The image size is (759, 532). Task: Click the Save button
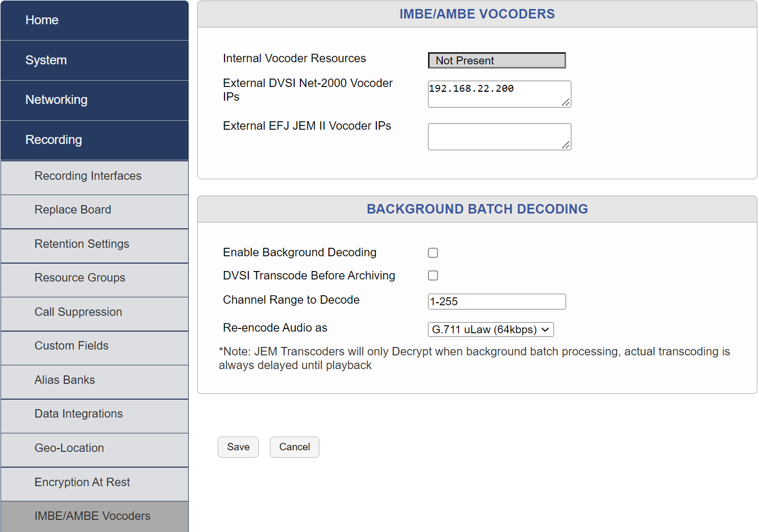pos(238,447)
